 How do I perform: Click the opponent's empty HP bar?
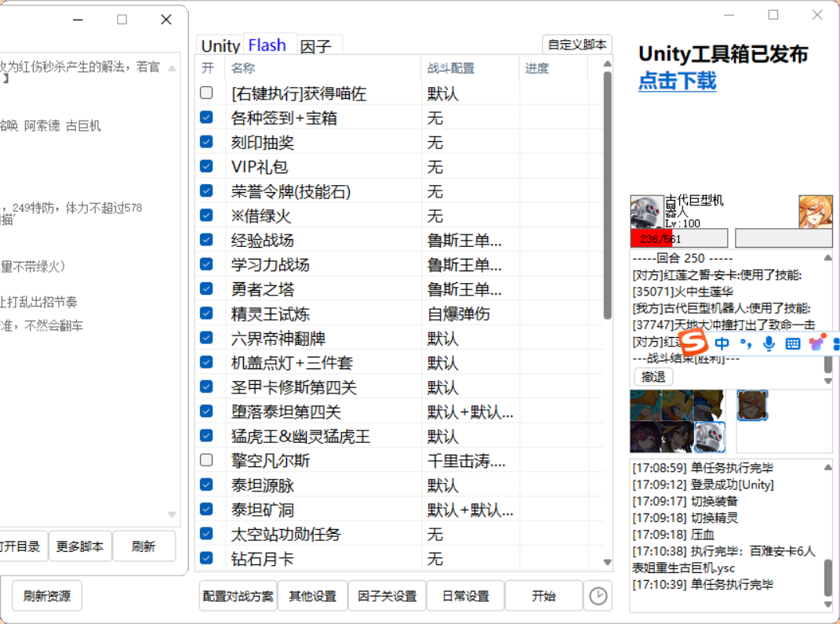784,238
